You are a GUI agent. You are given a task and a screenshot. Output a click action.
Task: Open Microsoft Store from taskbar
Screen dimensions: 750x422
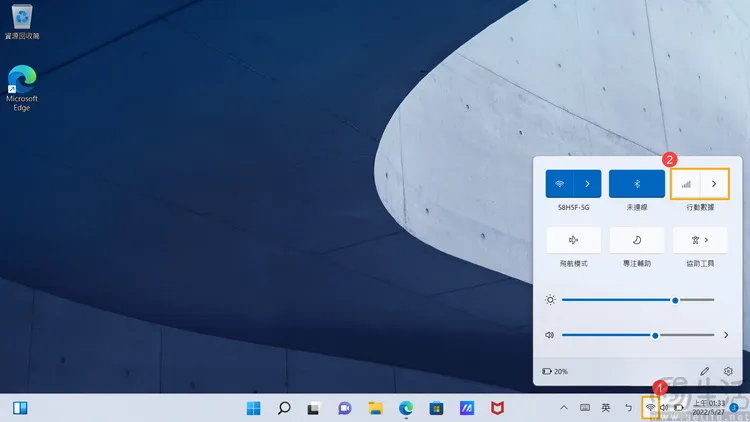pos(436,408)
